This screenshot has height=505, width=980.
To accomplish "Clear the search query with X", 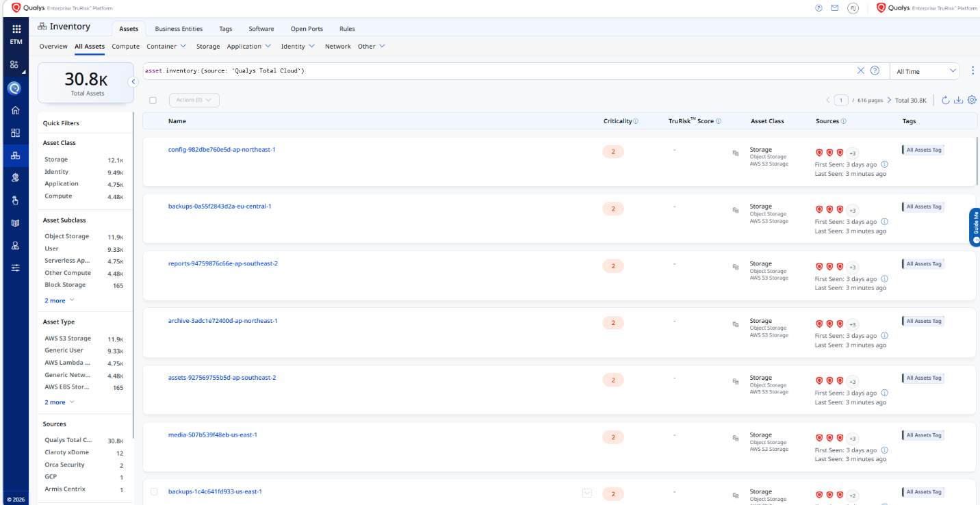I will pyautogui.click(x=861, y=70).
